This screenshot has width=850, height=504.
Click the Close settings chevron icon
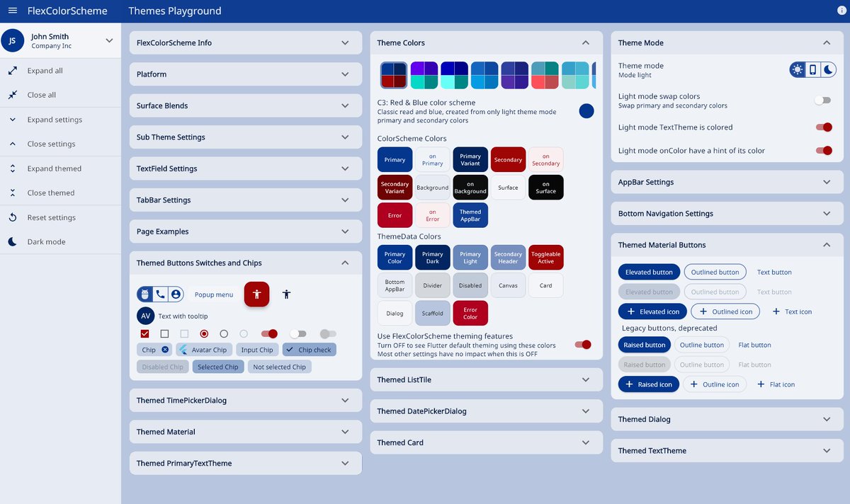click(x=12, y=144)
